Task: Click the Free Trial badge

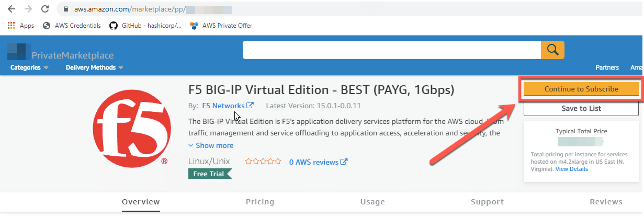Action: (x=209, y=174)
